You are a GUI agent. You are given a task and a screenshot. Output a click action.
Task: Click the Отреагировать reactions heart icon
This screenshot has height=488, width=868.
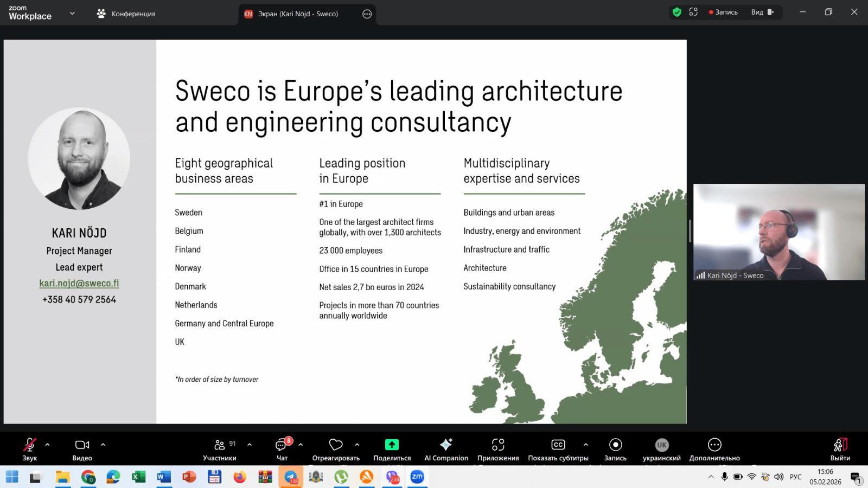pyautogui.click(x=336, y=445)
